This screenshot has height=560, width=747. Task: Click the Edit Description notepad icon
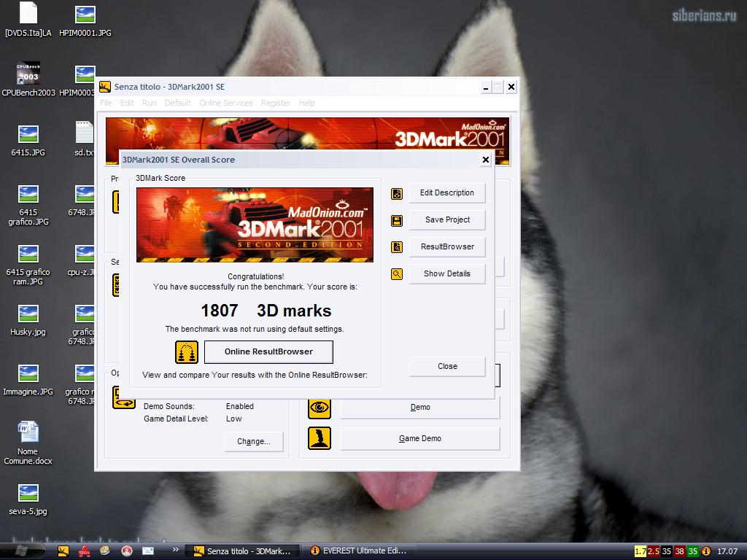397,193
